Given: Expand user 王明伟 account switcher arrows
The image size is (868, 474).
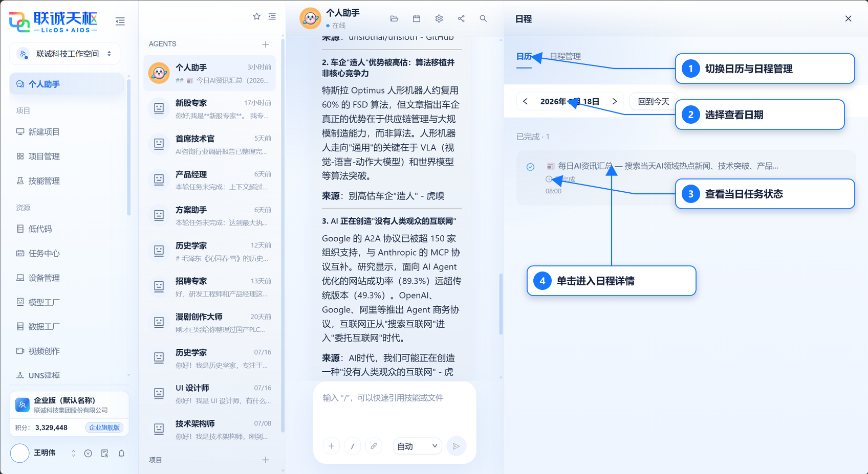Looking at the screenshot, I should [73, 454].
